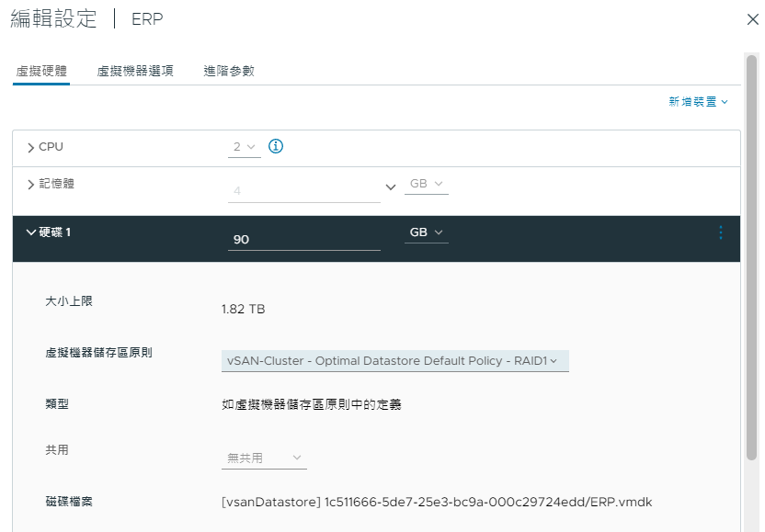This screenshot has width=765, height=532.
Task: Click the 磁碟檔案 label
Action: point(69,502)
